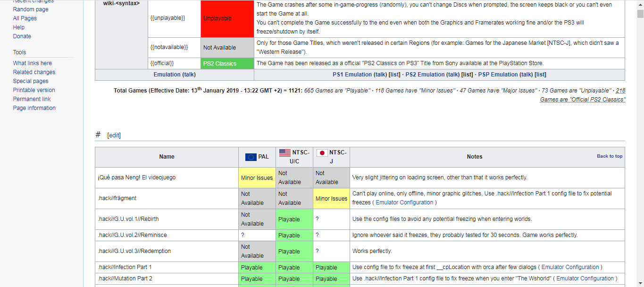Go to Special pages link
Viewport: 644px width, 287px height.
tap(31, 81)
